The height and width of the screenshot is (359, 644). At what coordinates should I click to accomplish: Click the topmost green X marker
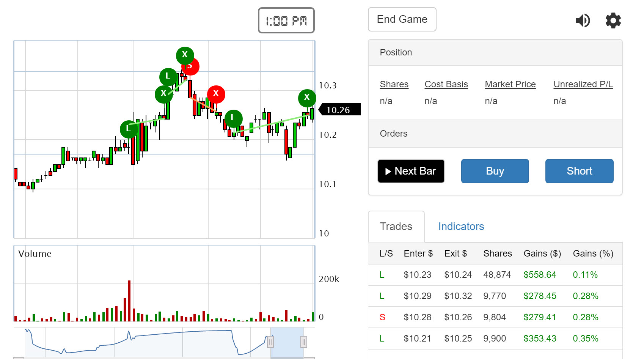tap(185, 55)
